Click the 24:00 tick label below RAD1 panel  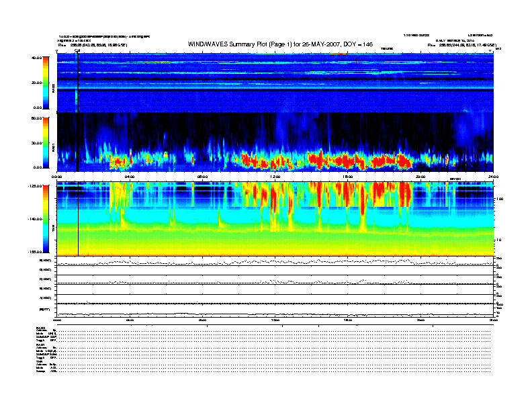(493, 177)
